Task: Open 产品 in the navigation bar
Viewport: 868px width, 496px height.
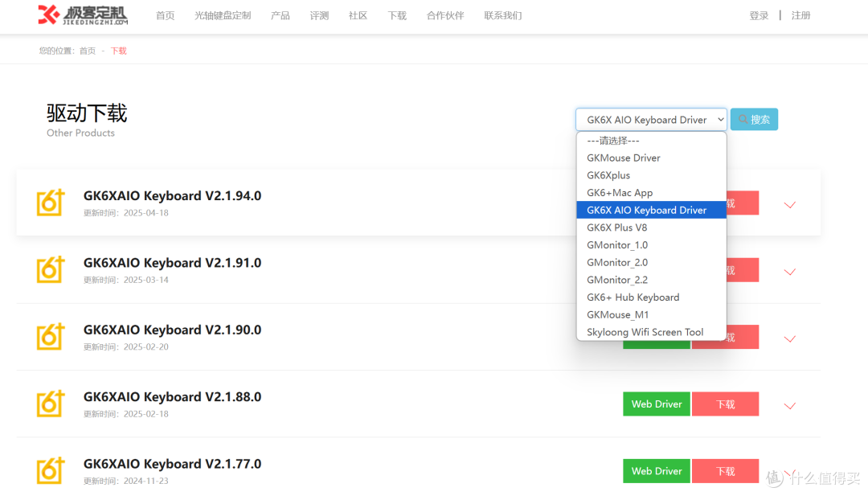Action: 280,15
